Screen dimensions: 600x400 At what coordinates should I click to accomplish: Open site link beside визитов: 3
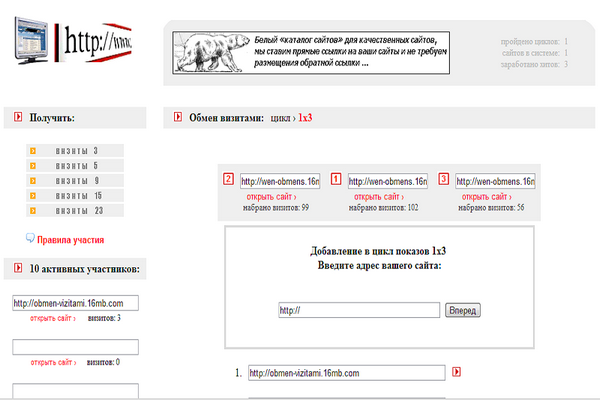[53, 318]
